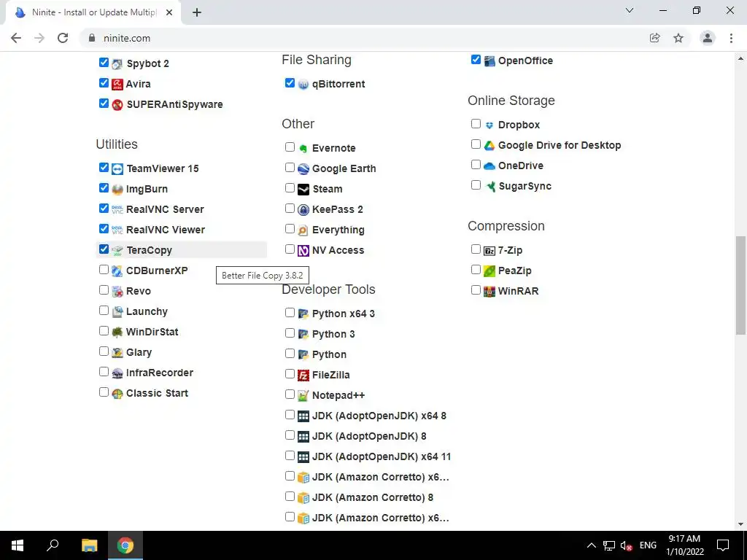Click the 7-Zip icon

point(489,251)
